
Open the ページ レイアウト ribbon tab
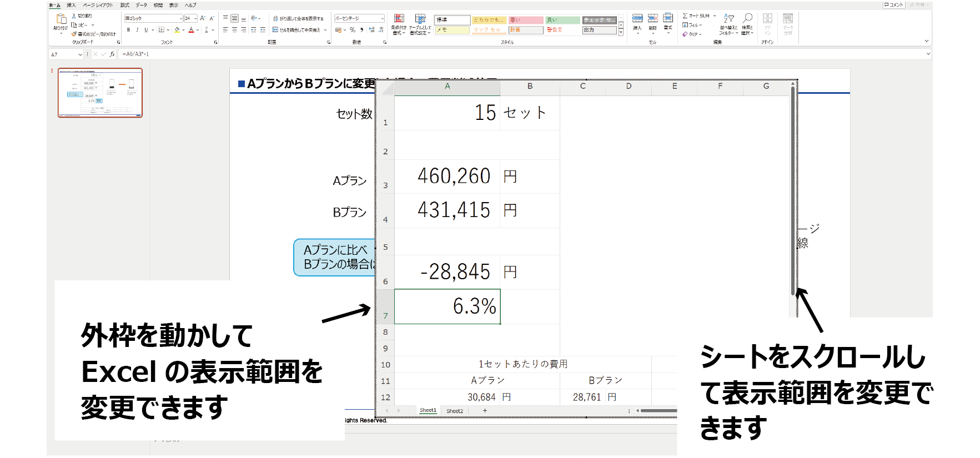click(98, 5)
